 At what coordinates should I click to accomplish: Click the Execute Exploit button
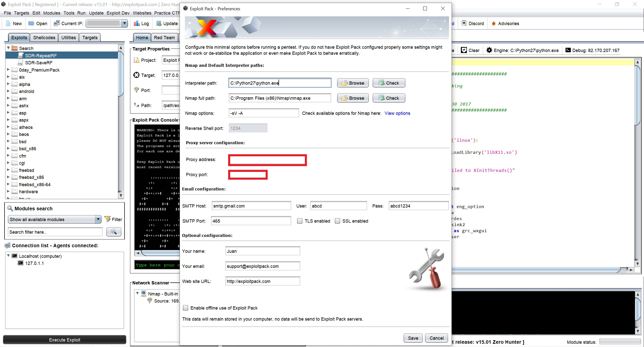tap(64, 340)
